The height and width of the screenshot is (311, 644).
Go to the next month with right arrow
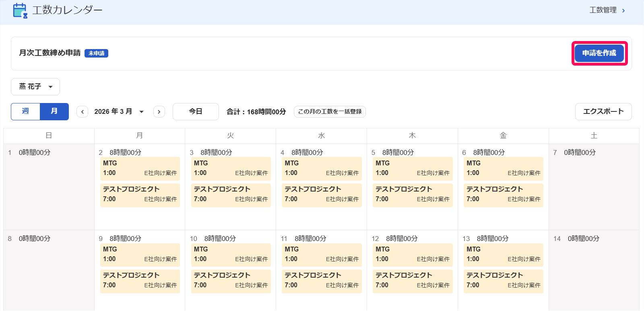pos(159,112)
